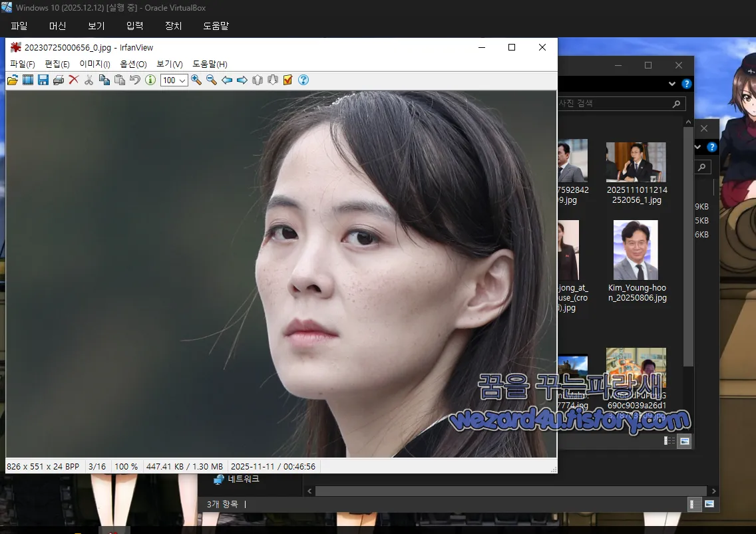
Task: Click the large icons view in the back window status bar
Action: tap(709, 504)
